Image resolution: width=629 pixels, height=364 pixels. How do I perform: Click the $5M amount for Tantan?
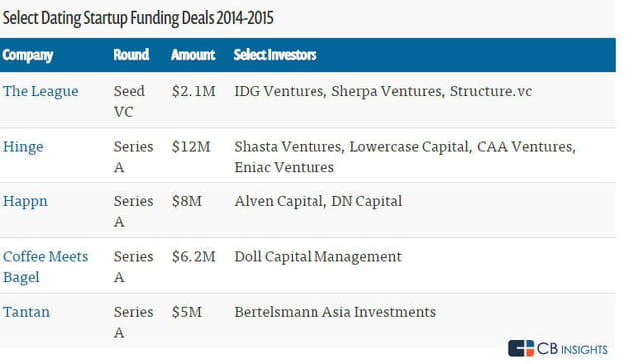(x=187, y=312)
